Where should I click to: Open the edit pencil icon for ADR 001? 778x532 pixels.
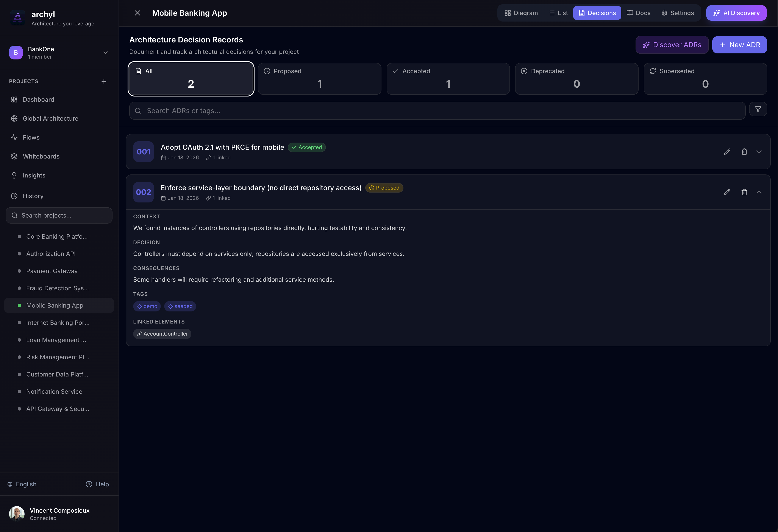point(727,152)
